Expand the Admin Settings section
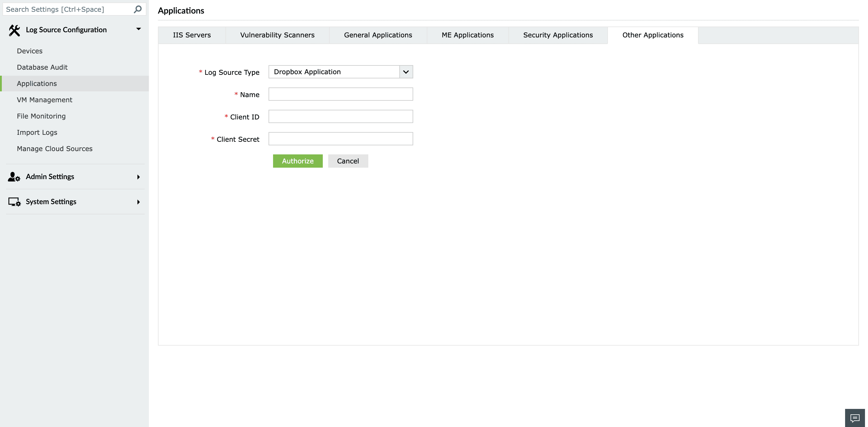 pos(138,177)
